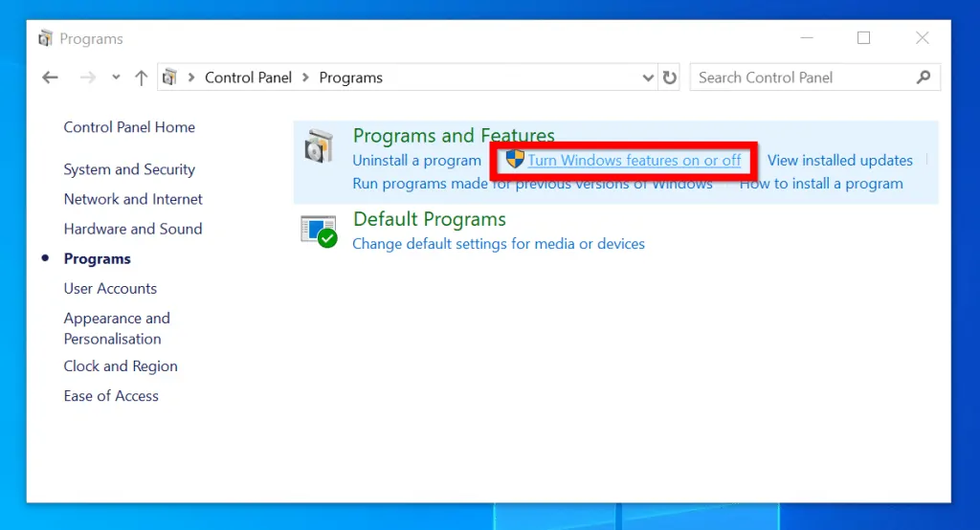
Task: Click the Programs and Features icon
Action: (319, 148)
